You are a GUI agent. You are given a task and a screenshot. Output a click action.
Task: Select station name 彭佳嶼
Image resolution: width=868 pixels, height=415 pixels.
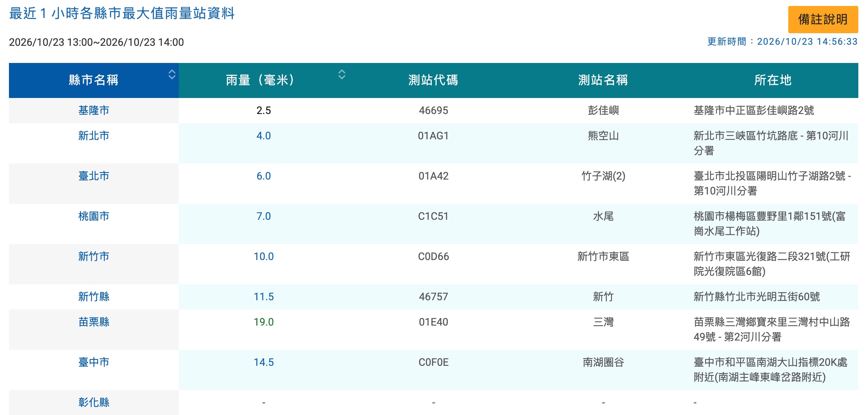[x=604, y=110]
